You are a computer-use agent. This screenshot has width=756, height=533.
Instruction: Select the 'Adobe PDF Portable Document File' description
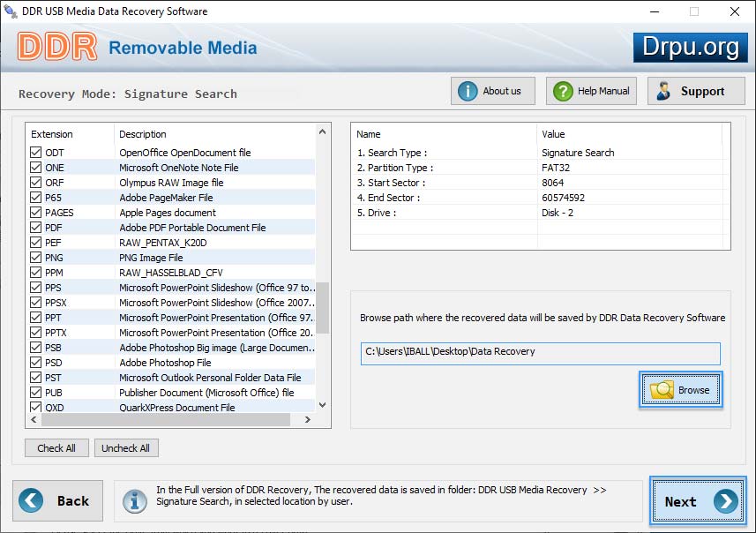[192, 228]
